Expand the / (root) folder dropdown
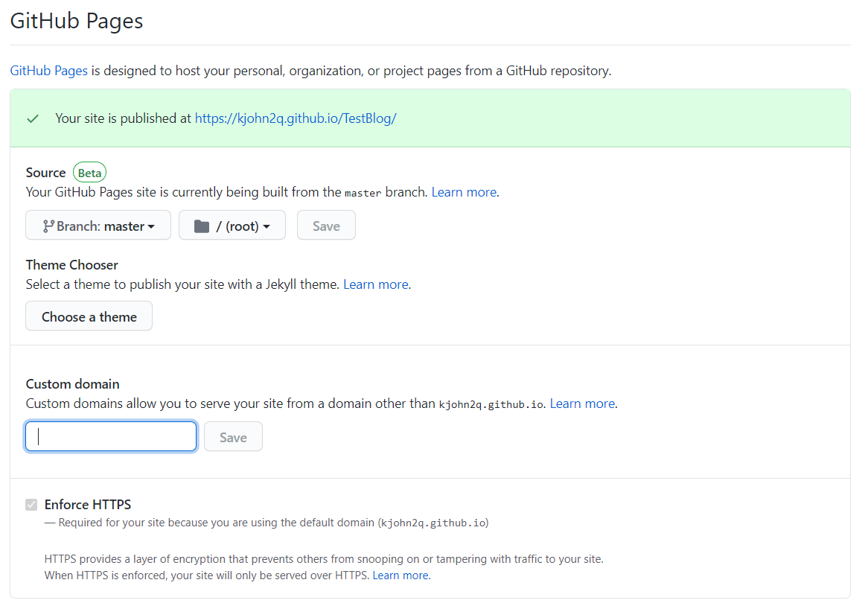Viewport: 868px width, 606px height. tap(232, 226)
